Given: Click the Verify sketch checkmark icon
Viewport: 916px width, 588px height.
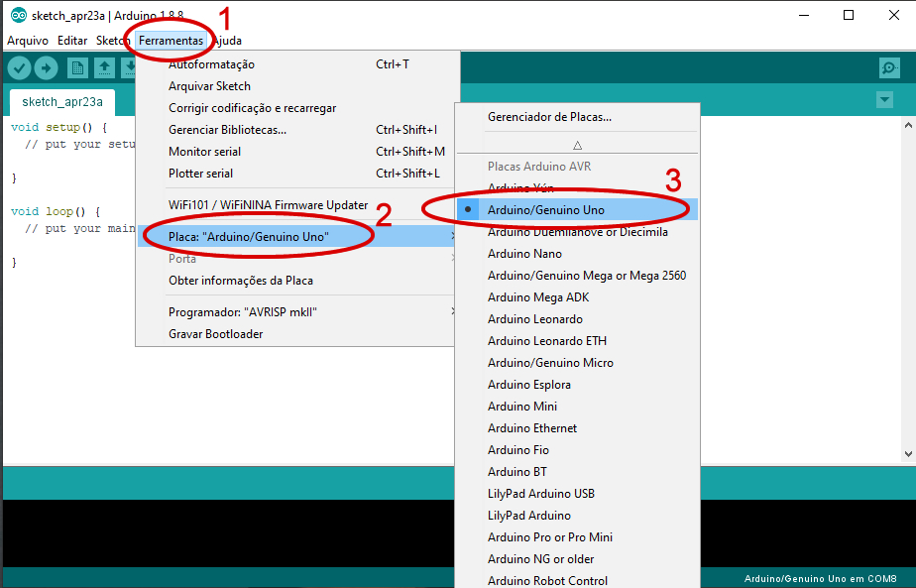Looking at the screenshot, I should 19,68.
